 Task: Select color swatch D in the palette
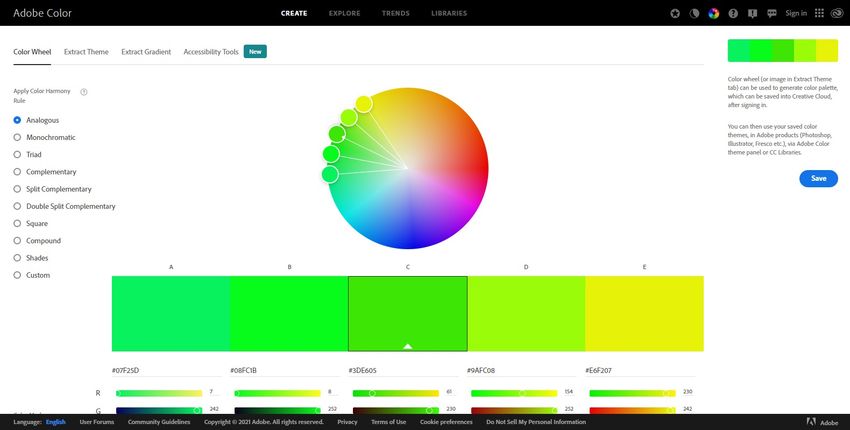coord(526,314)
